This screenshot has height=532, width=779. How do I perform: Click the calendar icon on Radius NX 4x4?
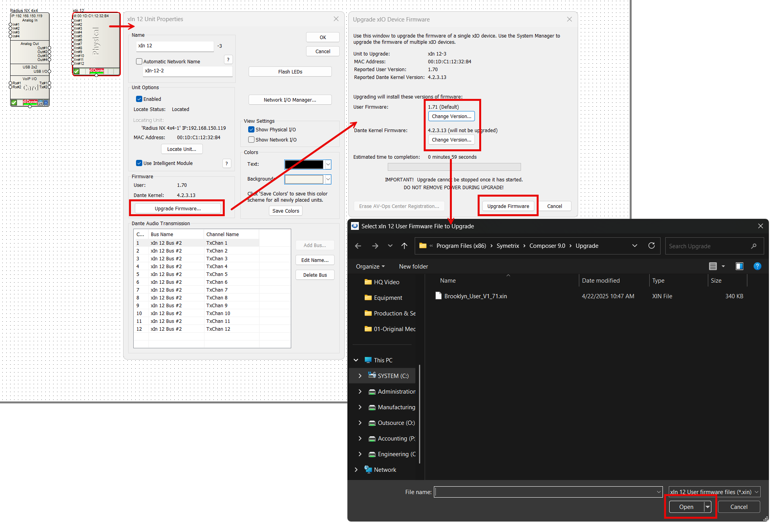[x=41, y=103]
